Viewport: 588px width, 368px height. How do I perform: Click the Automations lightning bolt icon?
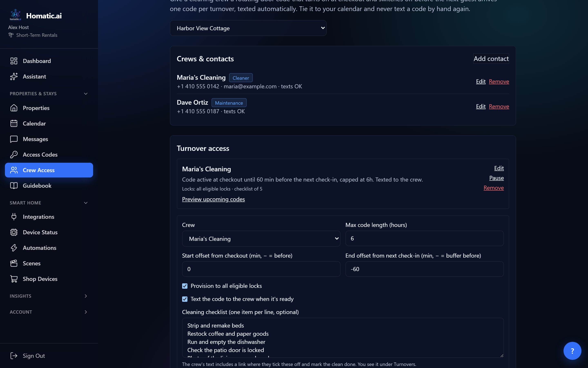click(14, 248)
